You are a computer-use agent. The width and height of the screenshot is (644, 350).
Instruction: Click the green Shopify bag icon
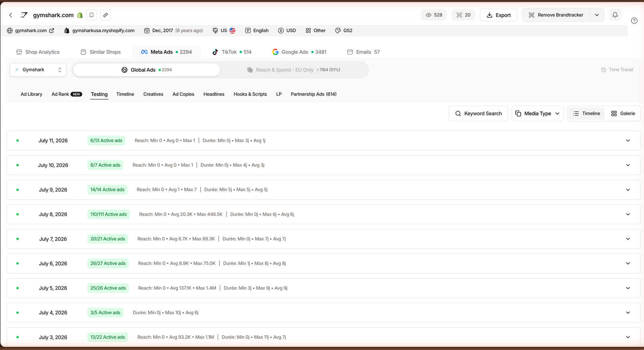tap(80, 15)
